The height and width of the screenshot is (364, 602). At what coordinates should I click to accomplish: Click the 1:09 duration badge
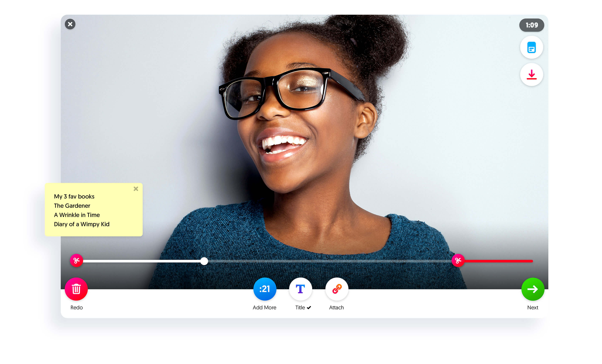532,25
